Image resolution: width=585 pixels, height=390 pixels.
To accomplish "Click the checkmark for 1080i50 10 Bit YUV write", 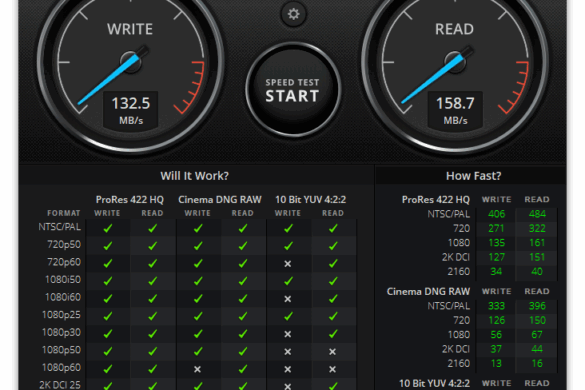I will click(x=288, y=281).
